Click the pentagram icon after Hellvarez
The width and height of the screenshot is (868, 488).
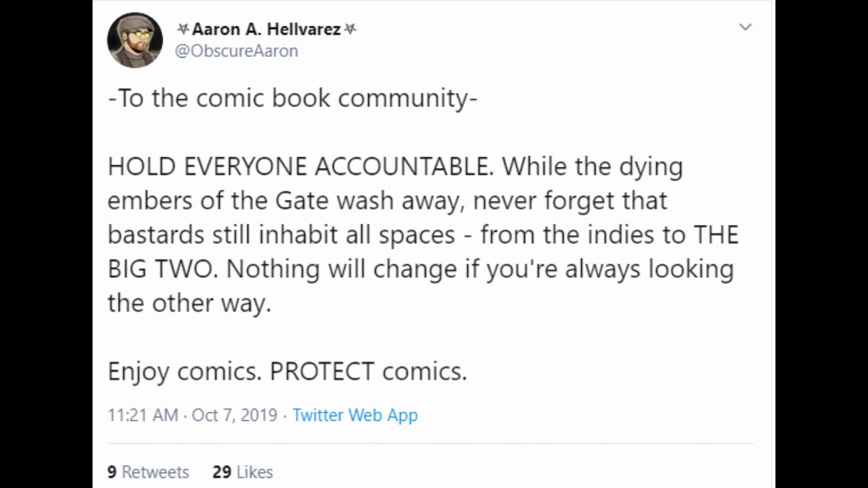(350, 29)
